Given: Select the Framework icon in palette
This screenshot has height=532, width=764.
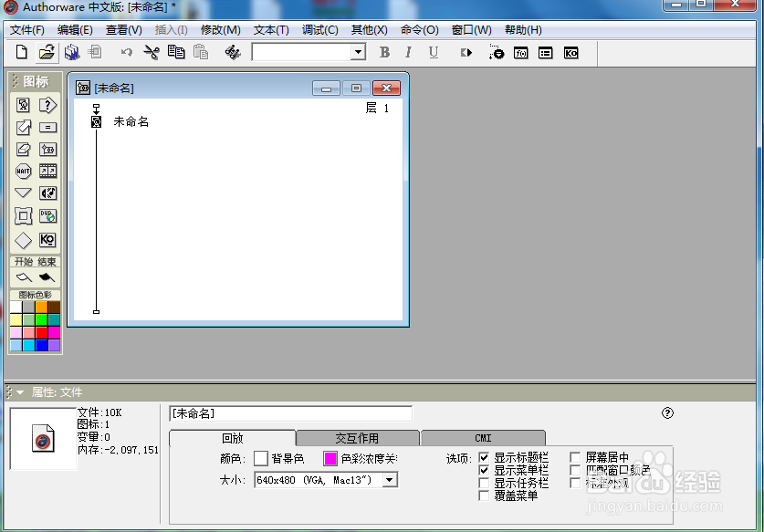Looking at the screenshot, I should (x=23, y=216).
